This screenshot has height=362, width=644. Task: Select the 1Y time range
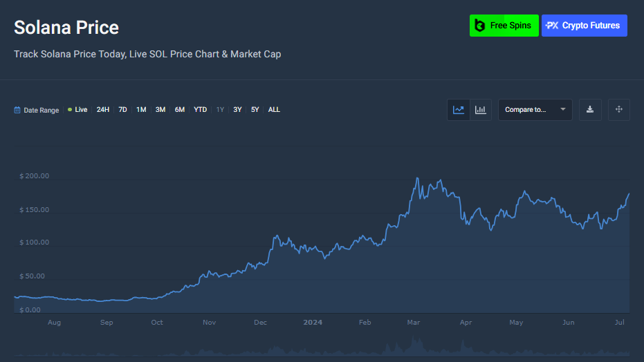[x=220, y=110]
